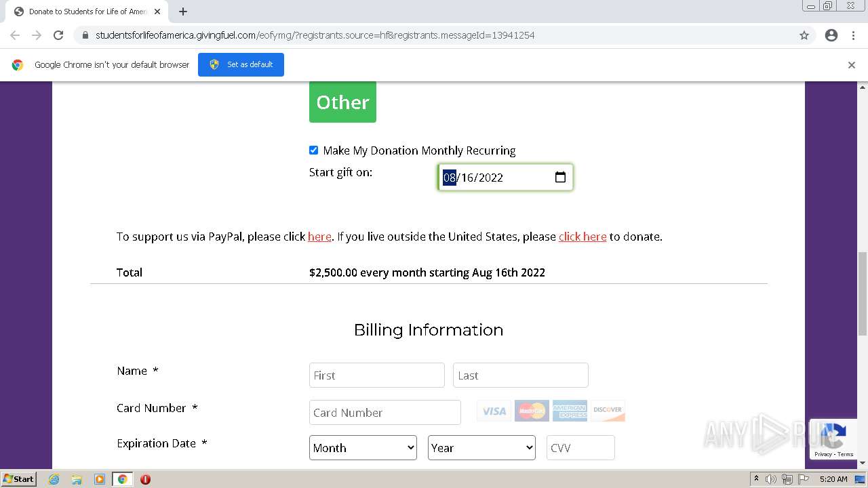
Task: Click the taskbar clock 5:20 AM
Action: click(x=833, y=479)
